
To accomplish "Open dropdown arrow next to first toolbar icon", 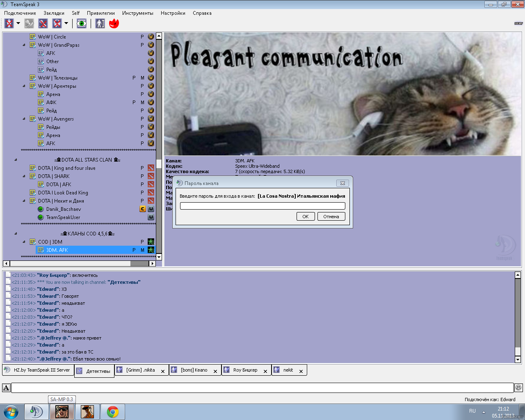I will click(18, 23).
